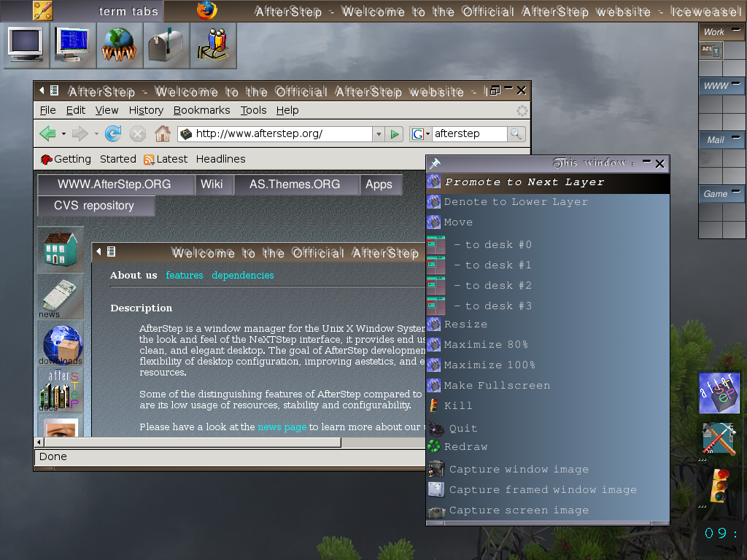
Task: Choose Make Fullscreen
Action: (548, 386)
